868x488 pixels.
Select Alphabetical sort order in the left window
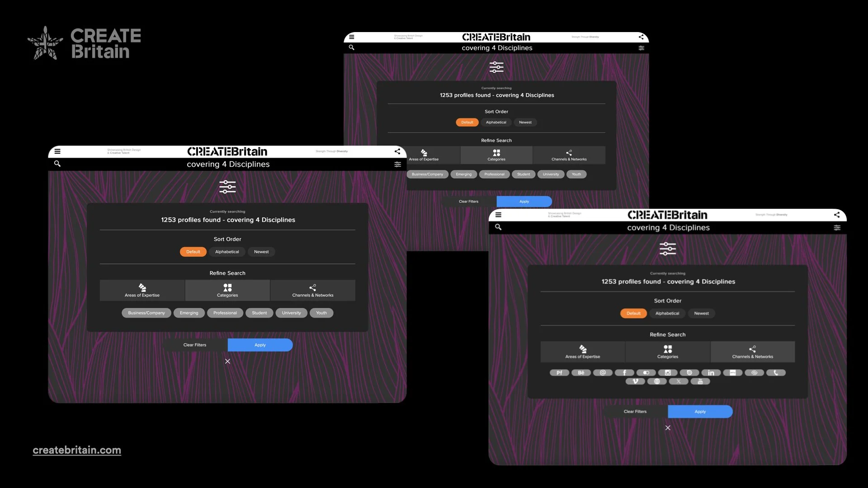[227, 252]
